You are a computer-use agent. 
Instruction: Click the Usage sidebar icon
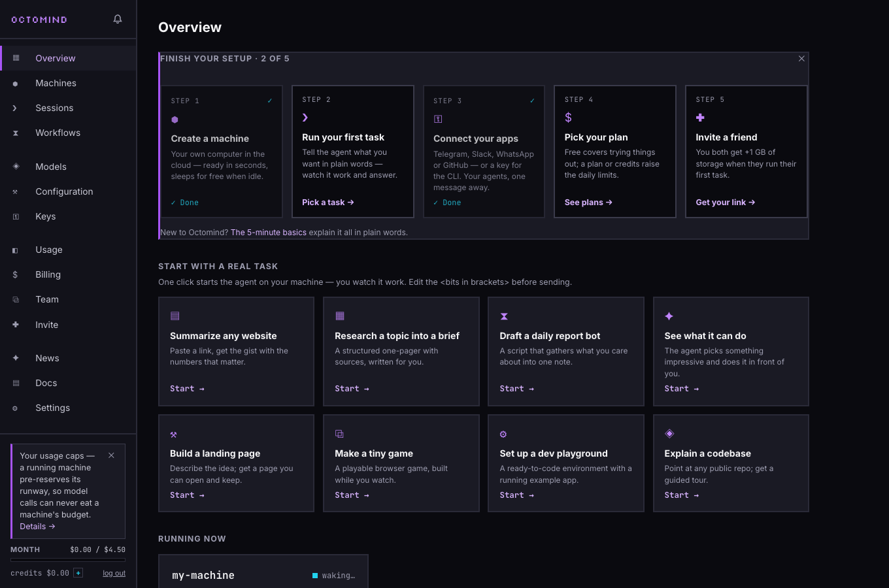[x=16, y=250]
